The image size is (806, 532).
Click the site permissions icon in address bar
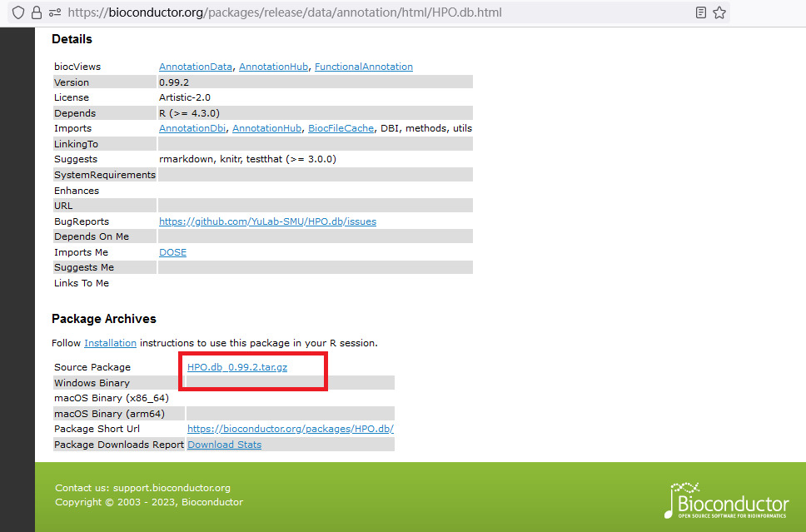pos(54,12)
